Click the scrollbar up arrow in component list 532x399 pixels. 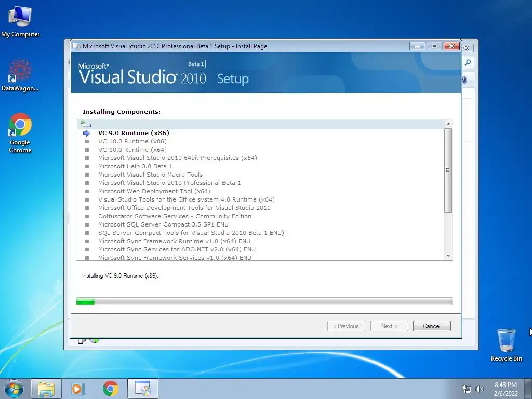[448, 124]
